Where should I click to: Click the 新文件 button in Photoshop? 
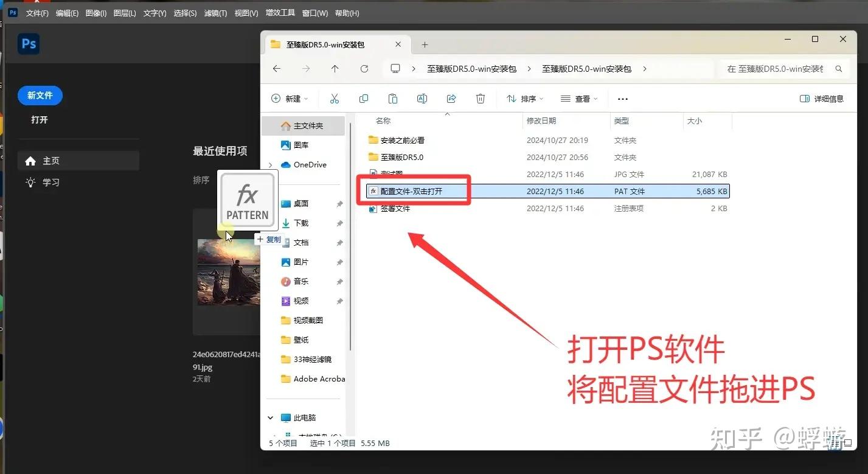[40, 95]
